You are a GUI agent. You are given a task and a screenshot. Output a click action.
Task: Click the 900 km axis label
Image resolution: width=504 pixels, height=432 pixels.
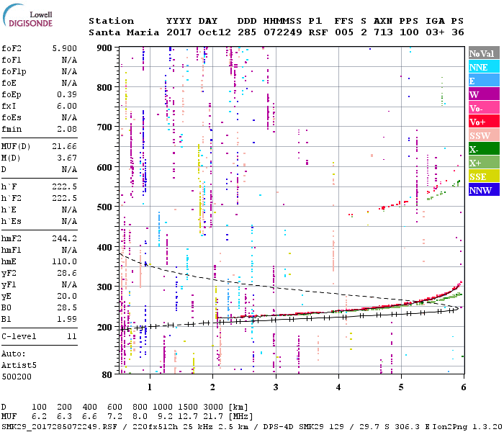(104, 48)
